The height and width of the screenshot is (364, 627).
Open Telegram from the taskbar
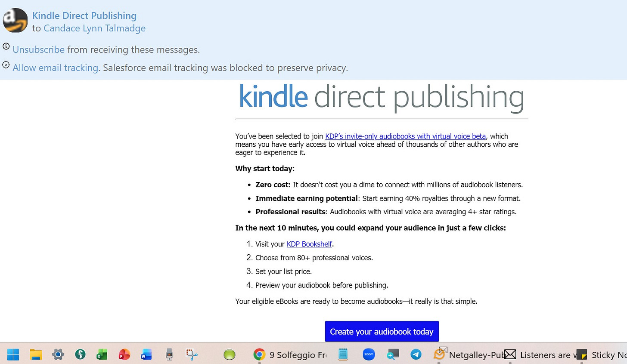pos(416,355)
